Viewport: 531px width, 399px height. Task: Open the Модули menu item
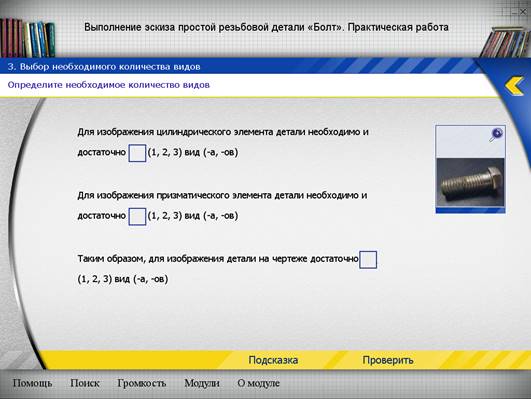[x=202, y=383]
